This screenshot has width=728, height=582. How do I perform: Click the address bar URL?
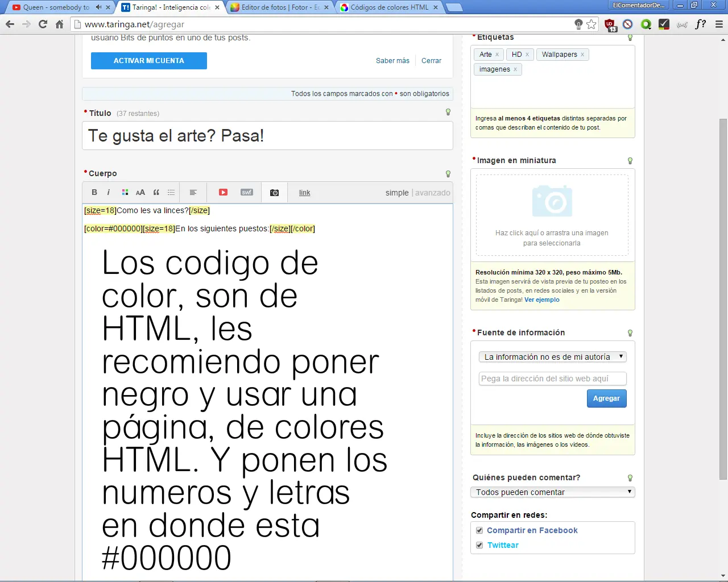134,24
